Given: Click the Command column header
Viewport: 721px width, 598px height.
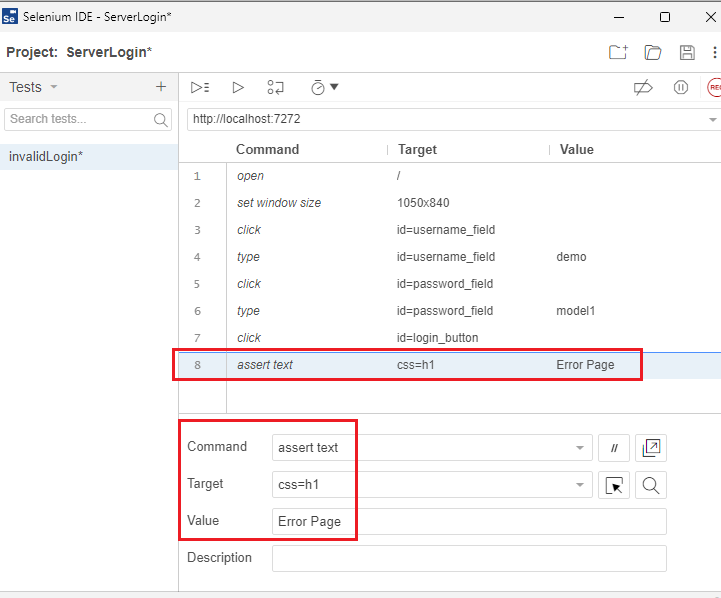Looking at the screenshot, I should tap(268, 149).
